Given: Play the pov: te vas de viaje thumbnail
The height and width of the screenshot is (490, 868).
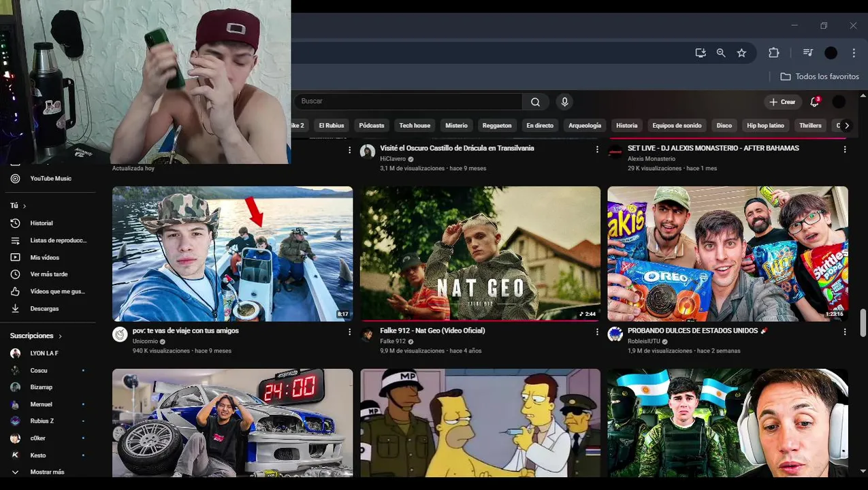Looking at the screenshot, I should pyautogui.click(x=233, y=254).
